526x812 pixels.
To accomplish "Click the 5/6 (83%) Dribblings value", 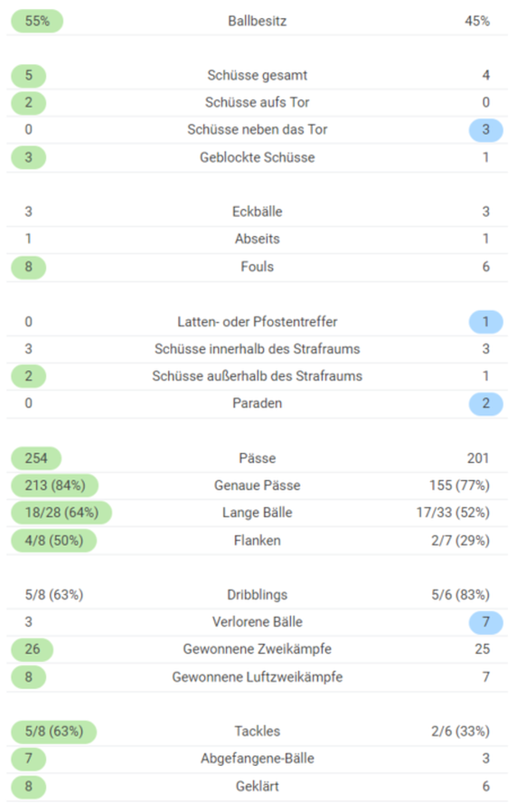I will tap(460, 595).
